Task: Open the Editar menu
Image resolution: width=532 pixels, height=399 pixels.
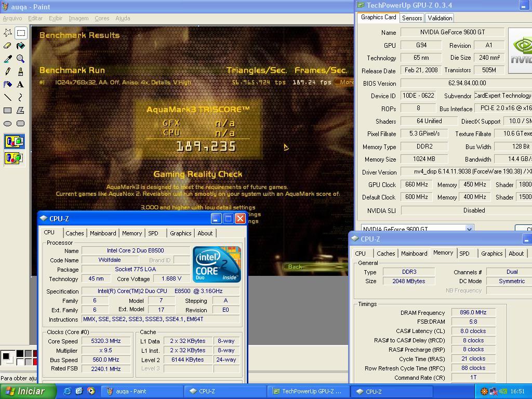Action: 35,18
